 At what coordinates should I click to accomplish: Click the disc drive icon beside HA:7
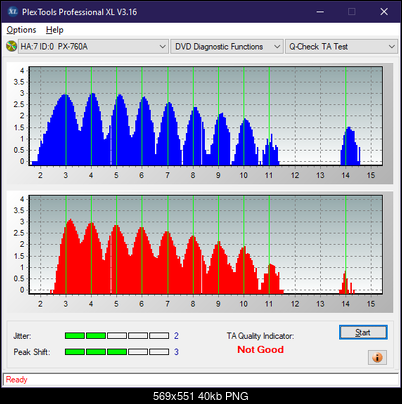[11, 46]
